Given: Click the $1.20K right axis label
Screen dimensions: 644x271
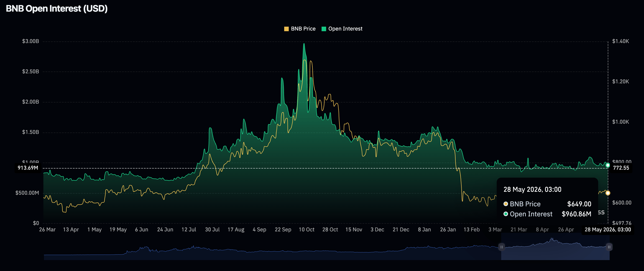Looking at the screenshot, I should coord(621,82).
